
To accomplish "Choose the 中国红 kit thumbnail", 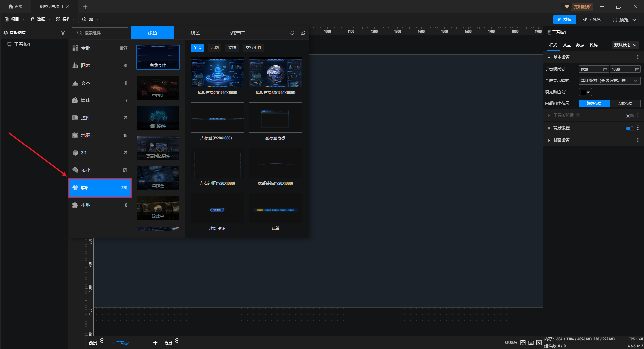I will point(158,87).
